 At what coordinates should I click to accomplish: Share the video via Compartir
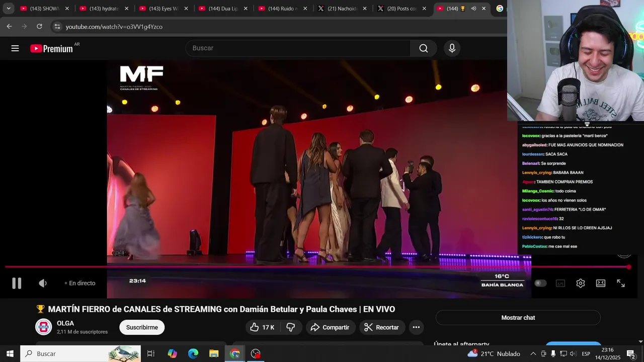330,327
